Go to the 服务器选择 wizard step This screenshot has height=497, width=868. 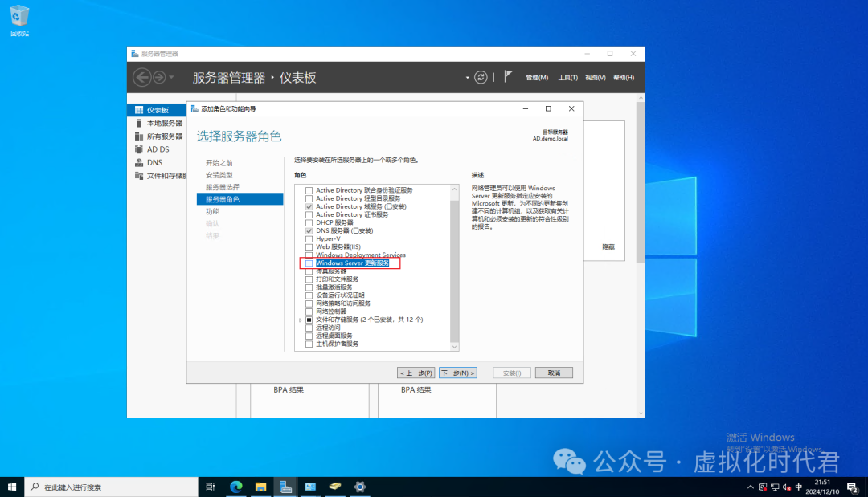[x=223, y=187]
